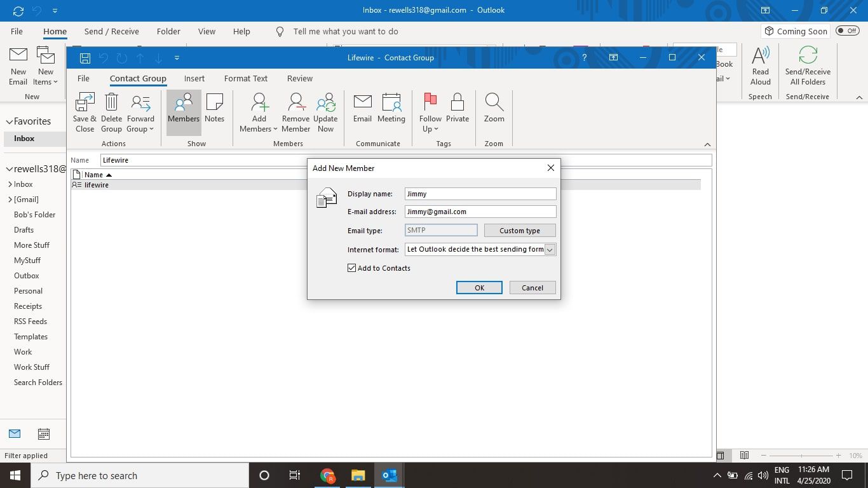Click OK in Add New Member dialog
This screenshot has height=488, width=868.
(x=479, y=288)
